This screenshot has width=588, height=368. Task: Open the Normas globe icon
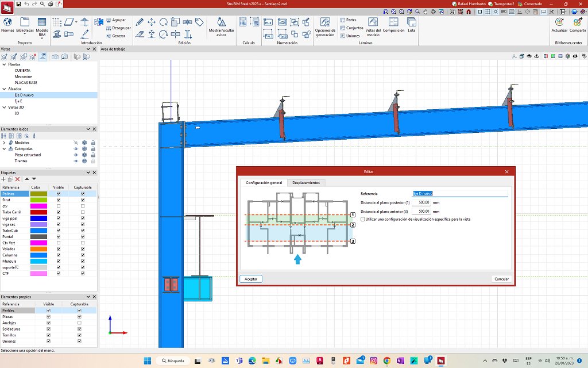(x=8, y=22)
